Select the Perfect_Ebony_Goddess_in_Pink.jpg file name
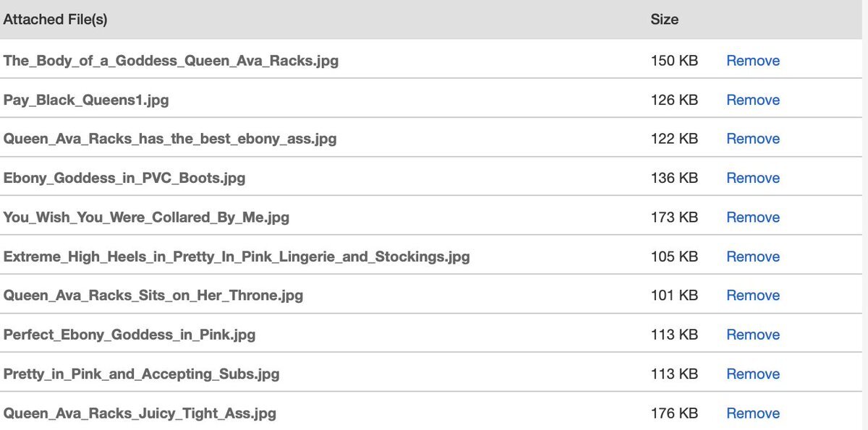This screenshot has height=430, width=868. pos(129,335)
